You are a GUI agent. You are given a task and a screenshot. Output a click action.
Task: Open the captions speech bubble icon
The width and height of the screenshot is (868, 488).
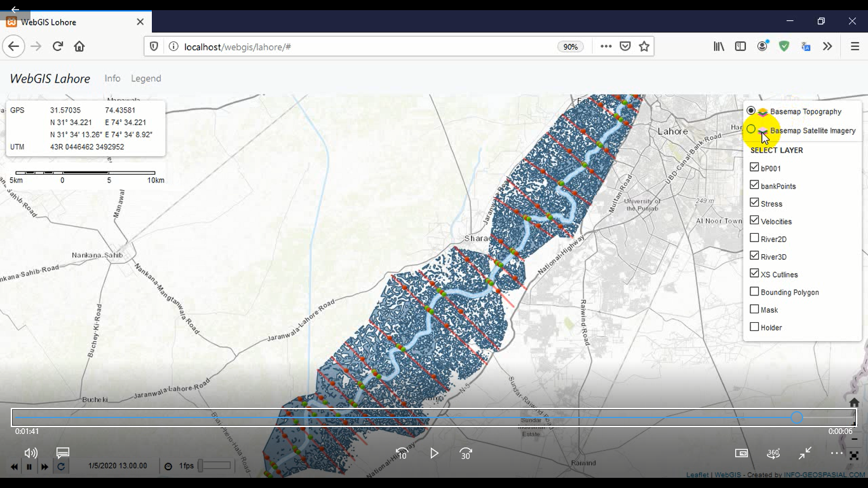[x=62, y=453]
